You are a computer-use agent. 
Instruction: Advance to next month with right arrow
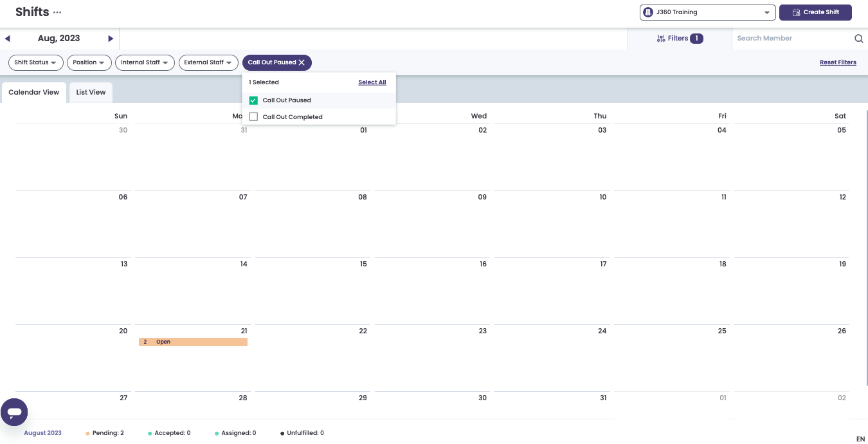[x=111, y=39]
